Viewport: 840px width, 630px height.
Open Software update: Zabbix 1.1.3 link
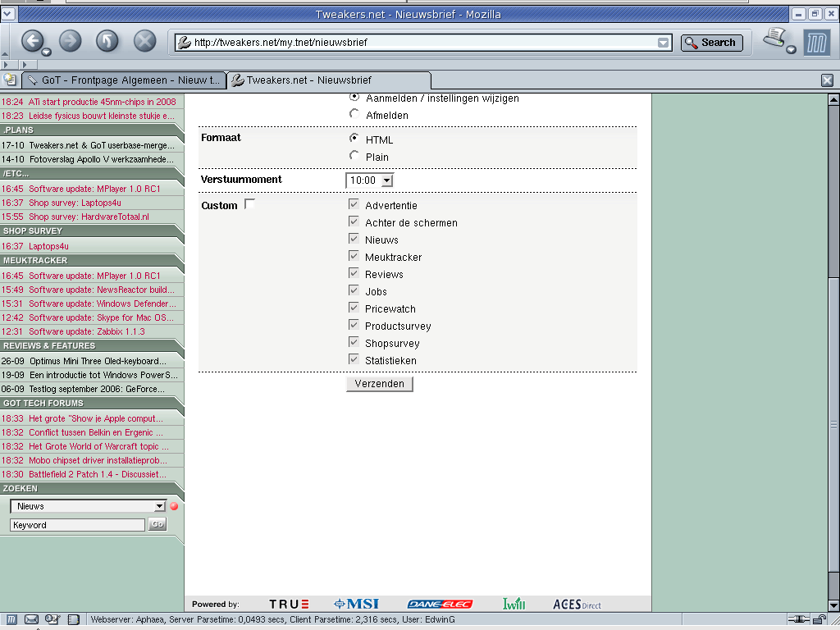87,331
